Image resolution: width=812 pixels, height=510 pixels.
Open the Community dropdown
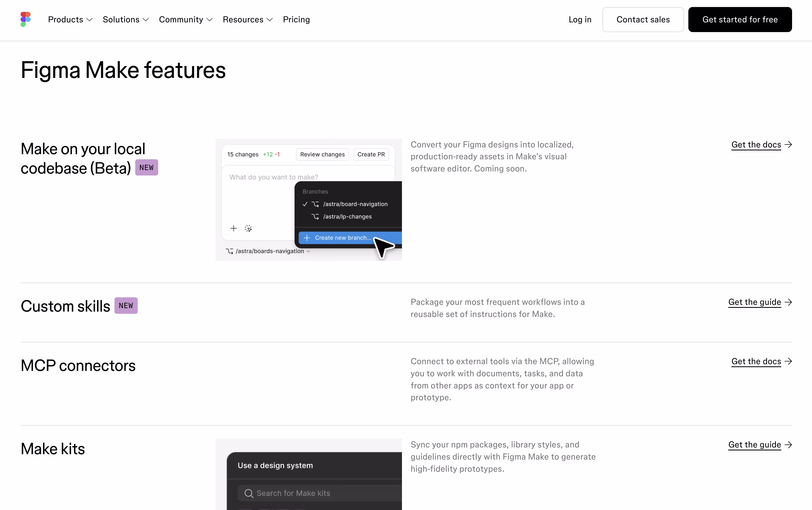[x=186, y=20]
